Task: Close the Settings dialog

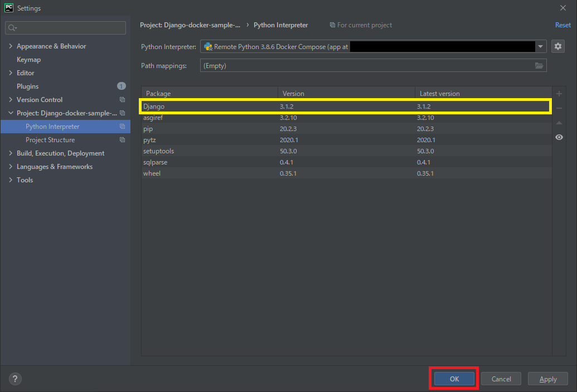Action: [x=563, y=8]
